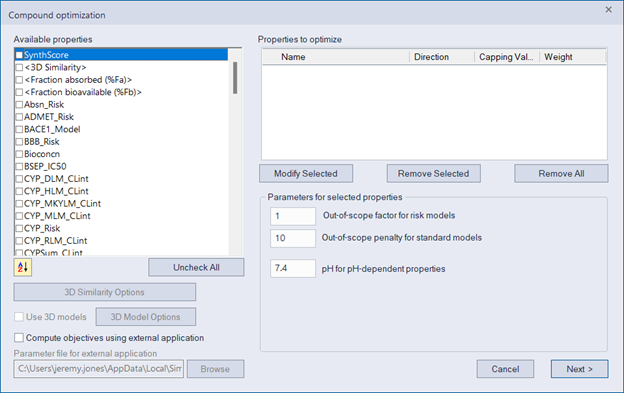
Task: Click Remove All button
Action: (561, 173)
